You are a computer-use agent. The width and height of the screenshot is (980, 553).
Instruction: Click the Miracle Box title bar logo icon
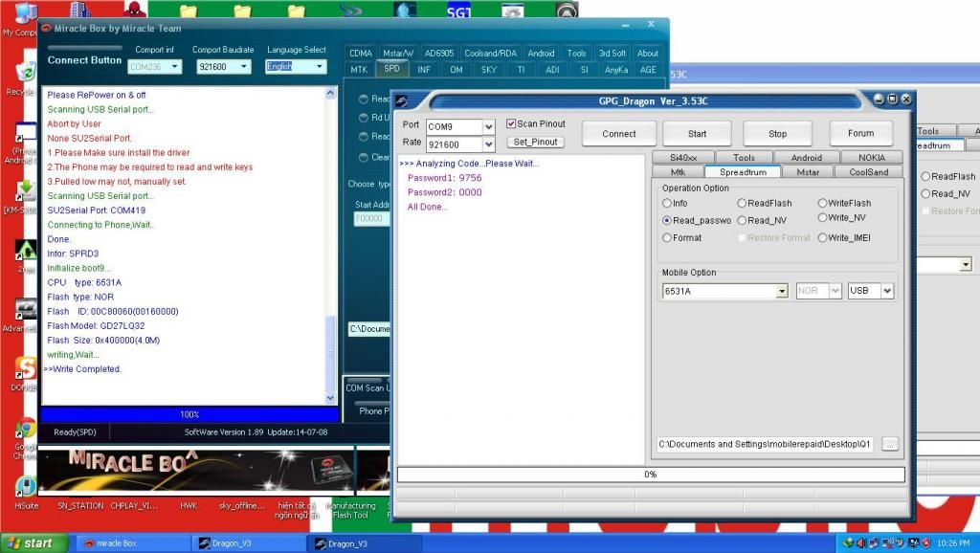[x=46, y=28]
